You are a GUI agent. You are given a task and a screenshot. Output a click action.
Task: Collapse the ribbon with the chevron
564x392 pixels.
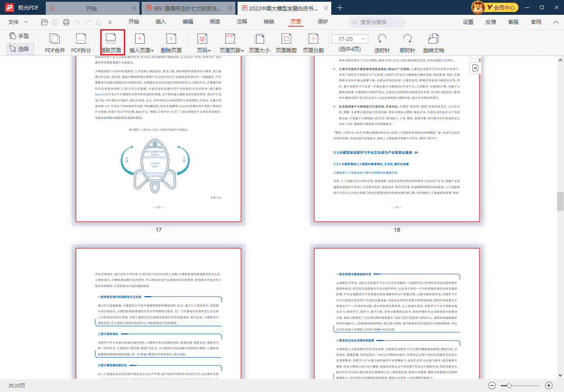(556, 22)
